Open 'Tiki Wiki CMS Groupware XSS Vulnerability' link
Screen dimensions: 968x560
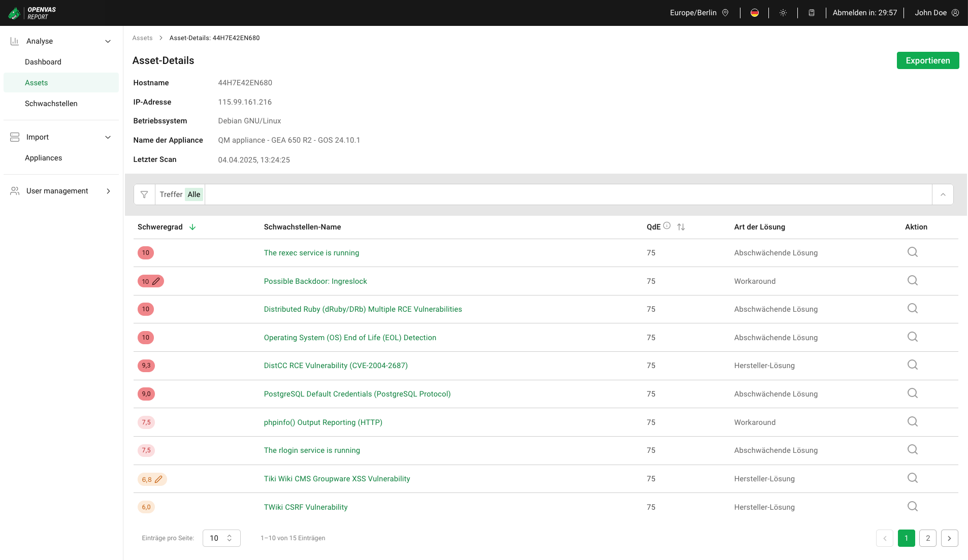337,479
